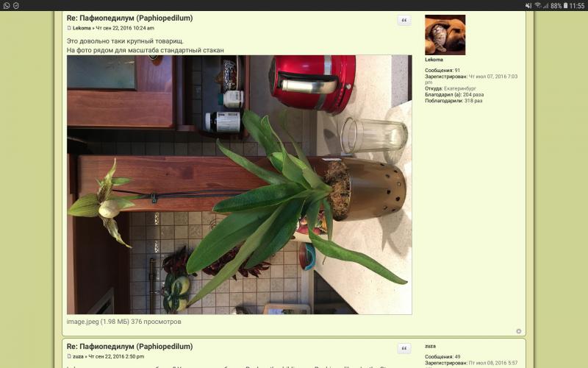Image resolution: width=588 pixels, height=368 pixels.
Task: Click the post icon beside zuza's post date
Action: pos(69,356)
